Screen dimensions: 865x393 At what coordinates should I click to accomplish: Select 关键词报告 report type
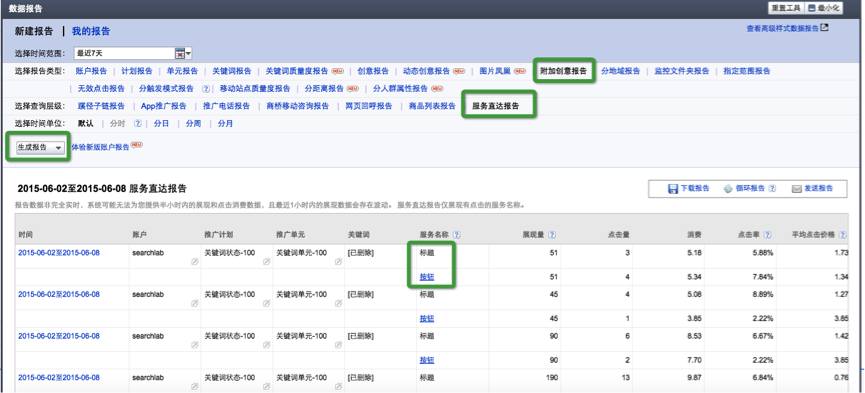(x=232, y=71)
